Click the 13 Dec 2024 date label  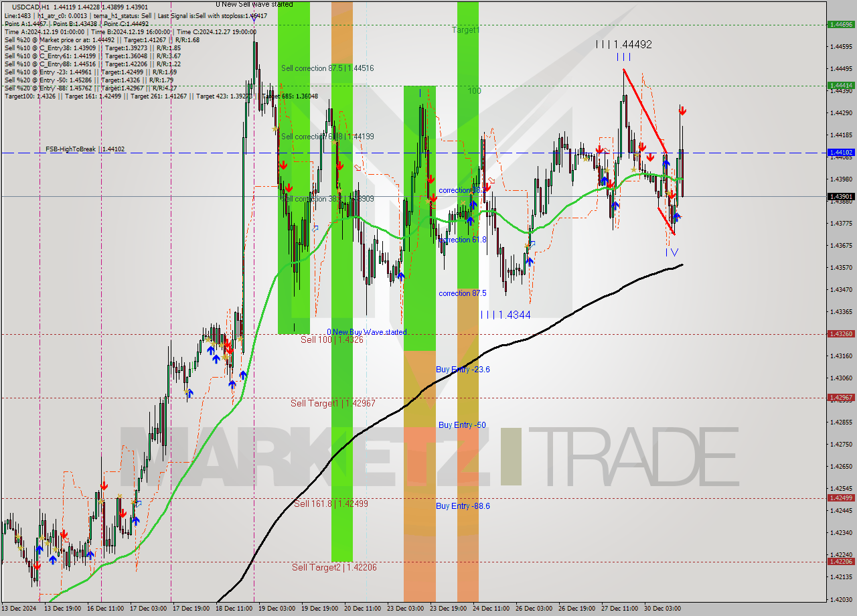click(19, 609)
